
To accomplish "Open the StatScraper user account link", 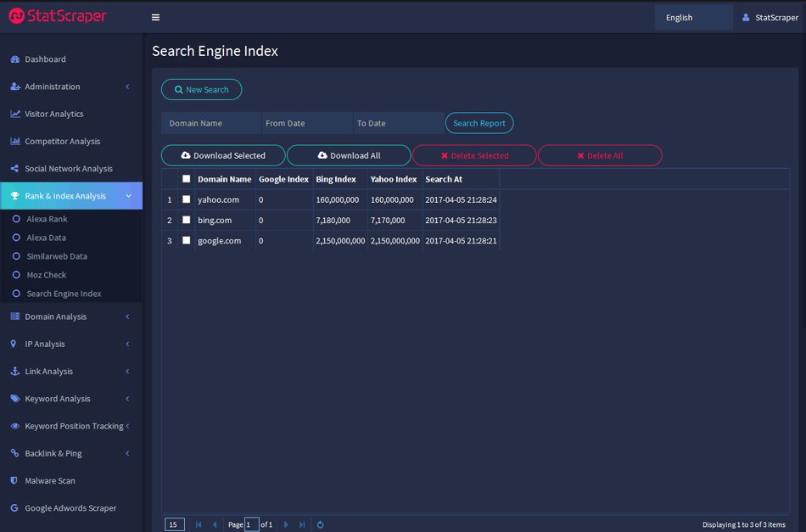I will [770, 18].
